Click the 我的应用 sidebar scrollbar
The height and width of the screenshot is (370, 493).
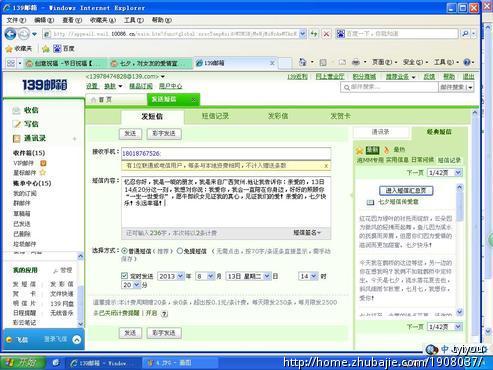[80, 289]
